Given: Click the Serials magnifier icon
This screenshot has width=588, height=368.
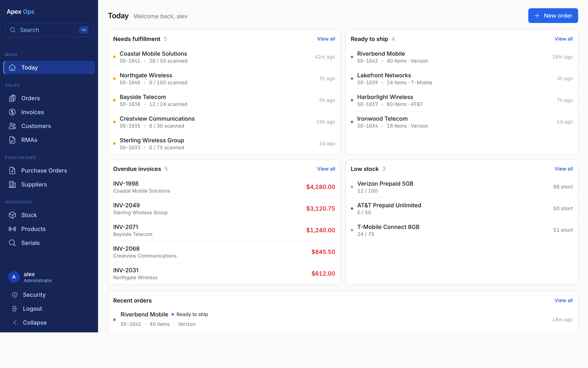Looking at the screenshot, I should point(12,243).
